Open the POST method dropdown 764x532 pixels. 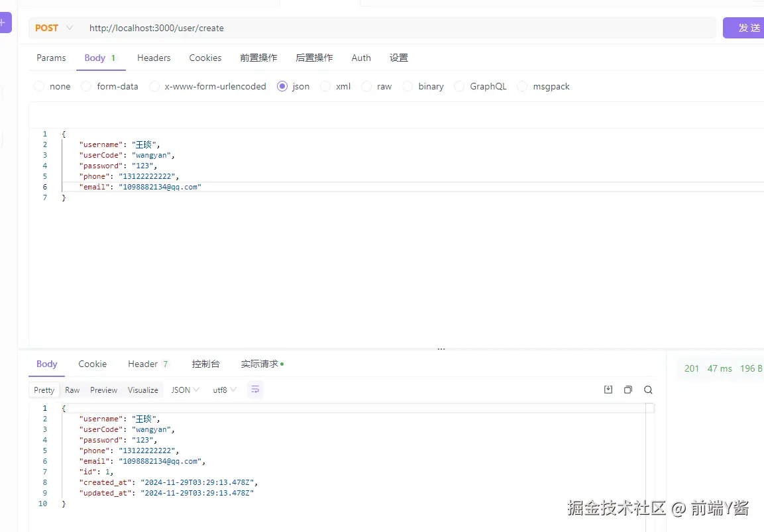(x=54, y=28)
